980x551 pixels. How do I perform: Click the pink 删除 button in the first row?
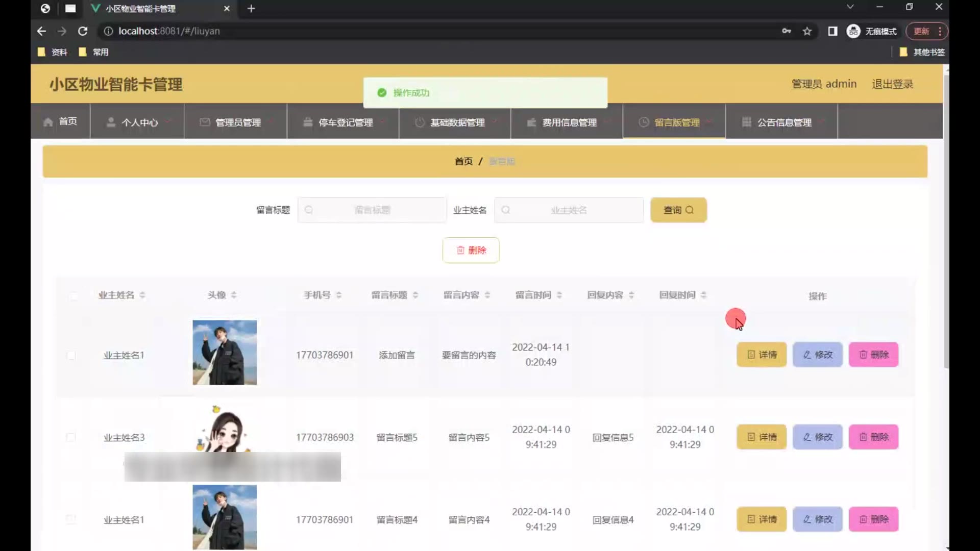tap(873, 355)
